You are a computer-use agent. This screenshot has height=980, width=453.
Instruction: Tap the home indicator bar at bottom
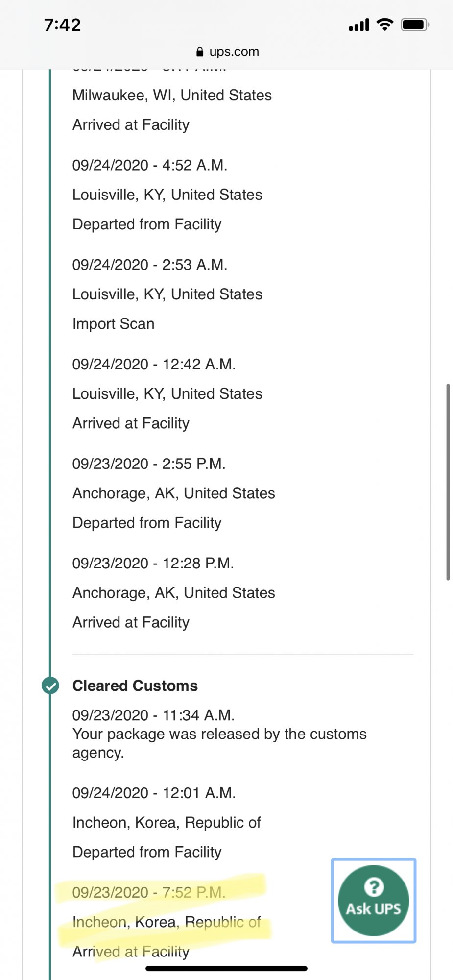click(x=226, y=968)
